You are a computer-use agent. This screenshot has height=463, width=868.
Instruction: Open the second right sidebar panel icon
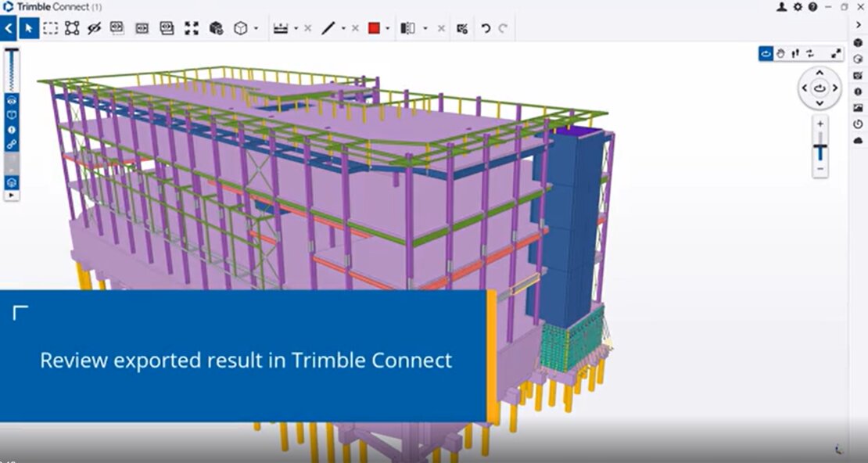tap(858, 59)
